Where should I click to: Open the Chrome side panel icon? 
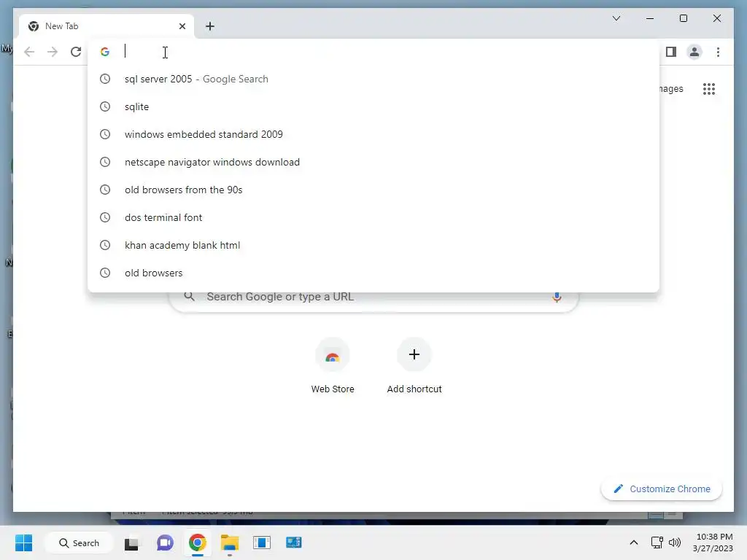671,52
